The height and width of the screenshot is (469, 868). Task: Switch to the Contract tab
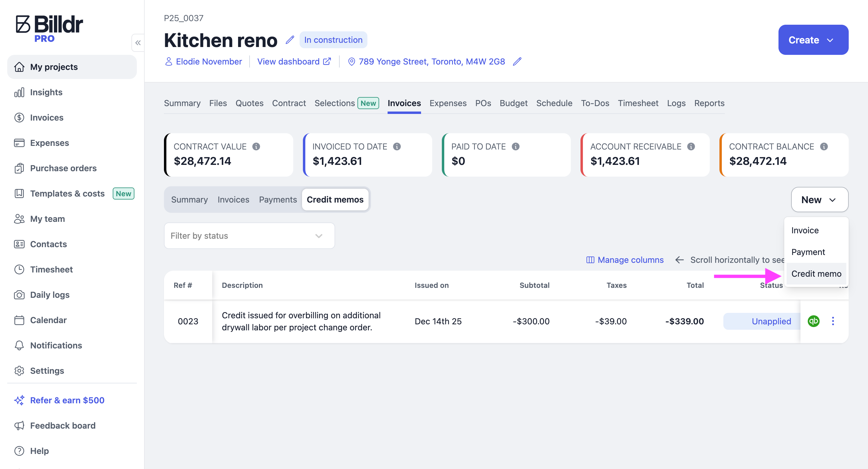point(289,103)
